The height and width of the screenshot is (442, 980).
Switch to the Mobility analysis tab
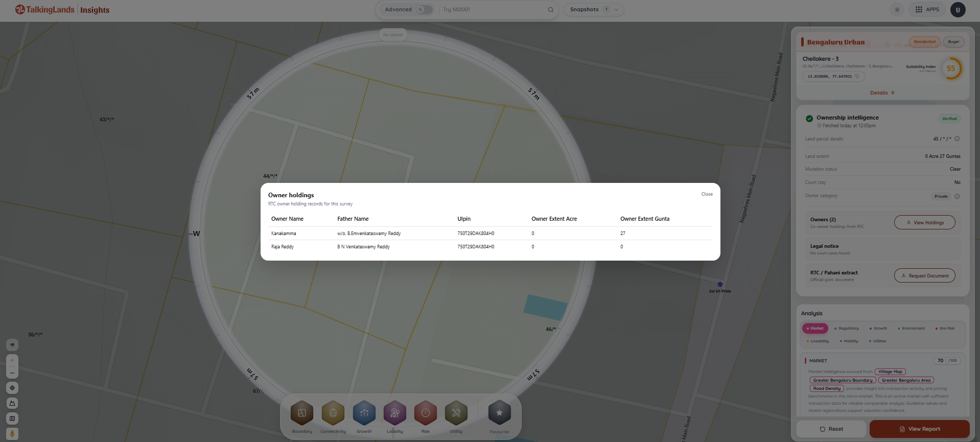(849, 341)
